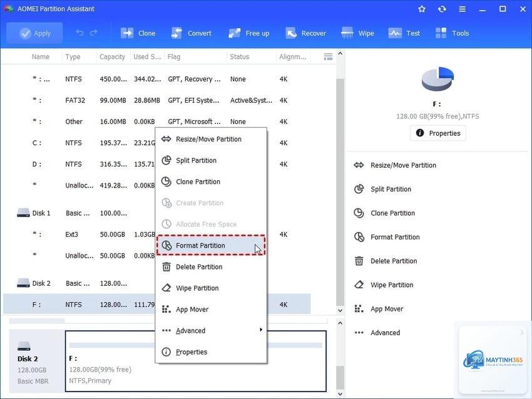This screenshot has width=532, height=399.
Task: Select the D: NTFS partition row
Action: (156, 164)
